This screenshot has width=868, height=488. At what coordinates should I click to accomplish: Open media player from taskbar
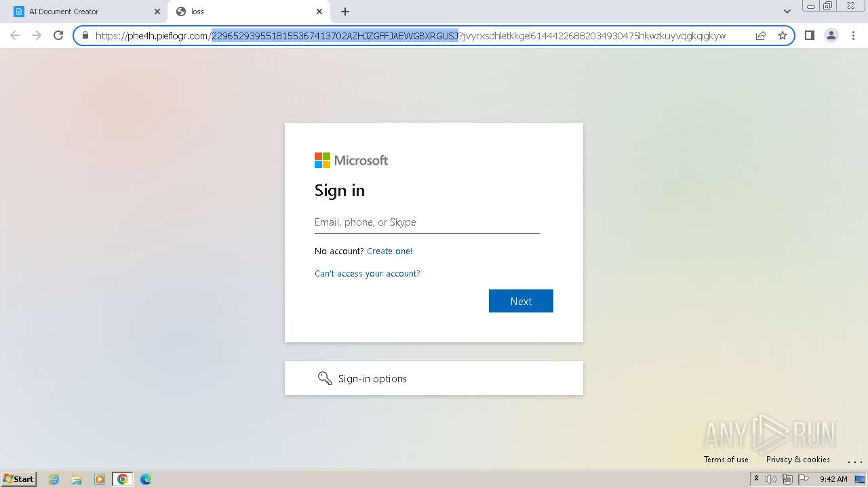100,479
